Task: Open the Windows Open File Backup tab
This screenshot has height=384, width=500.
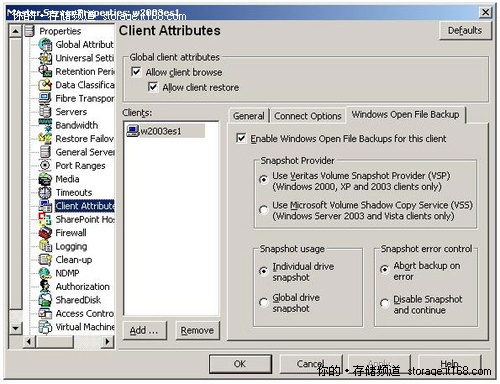Action: [x=406, y=115]
